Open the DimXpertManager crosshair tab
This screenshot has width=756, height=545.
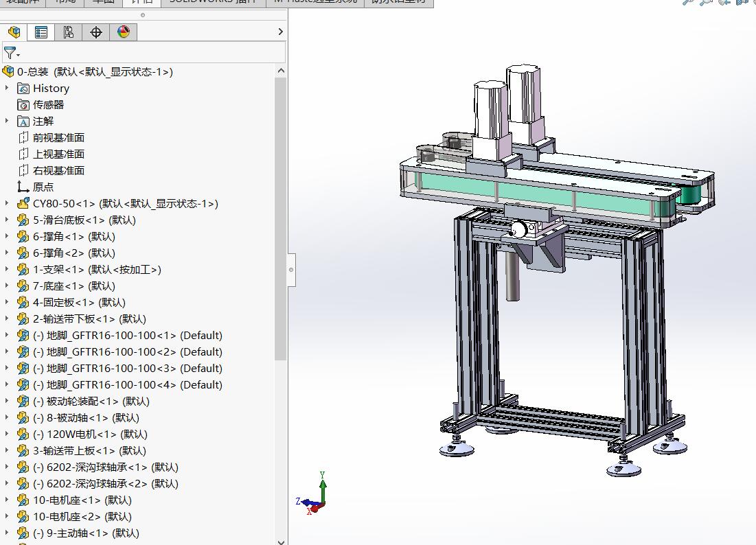(96, 32)
